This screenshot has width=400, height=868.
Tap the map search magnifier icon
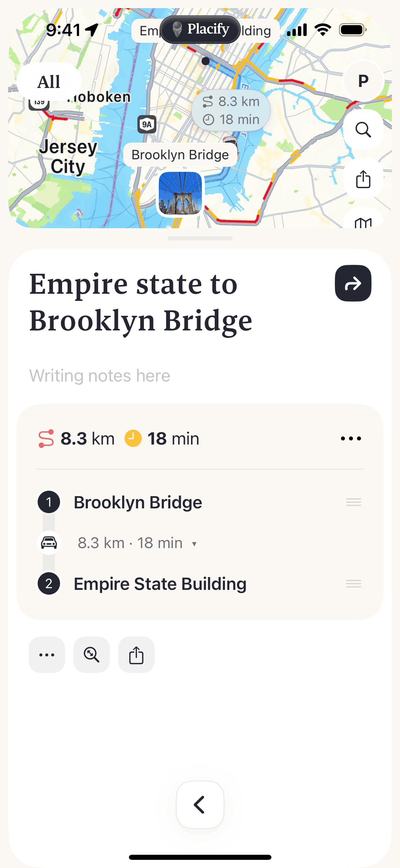coord(363,130)
